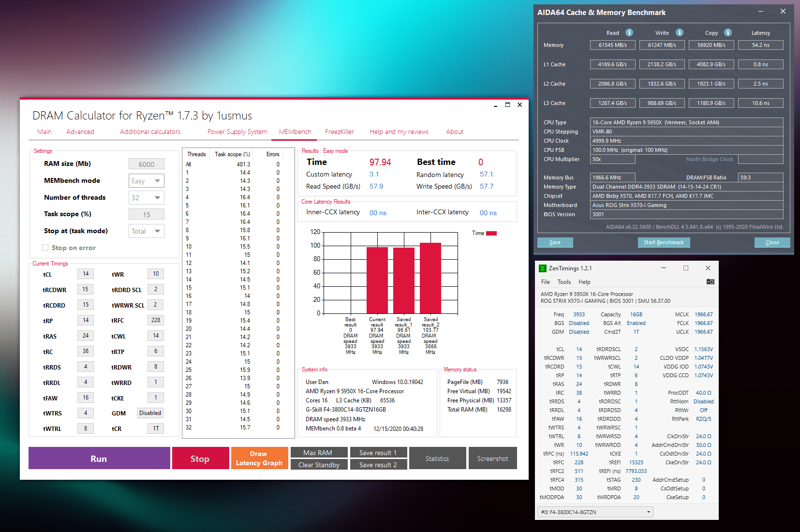Open the Tools menu in ZenTimings
Screen dimensions: 800x532
(564, 282)
